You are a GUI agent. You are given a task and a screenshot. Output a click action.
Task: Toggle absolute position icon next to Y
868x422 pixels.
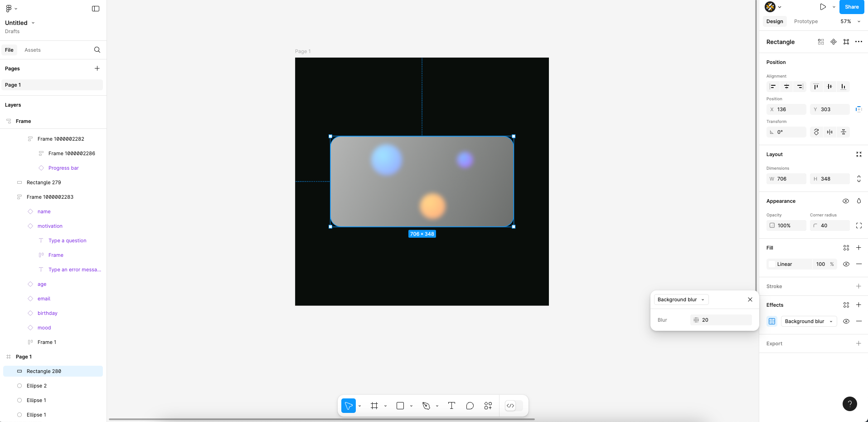pos(859,109)
